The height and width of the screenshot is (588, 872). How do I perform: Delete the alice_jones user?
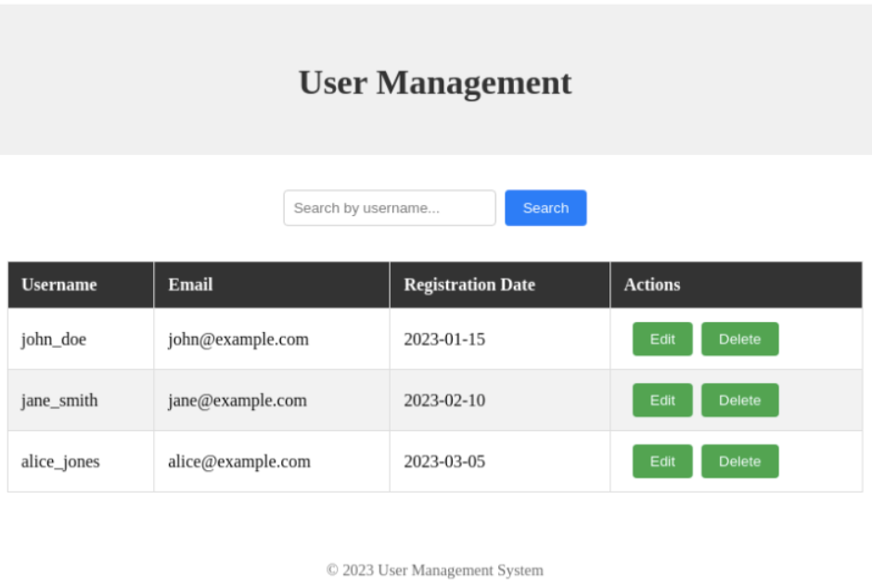(x=739, y=462)
